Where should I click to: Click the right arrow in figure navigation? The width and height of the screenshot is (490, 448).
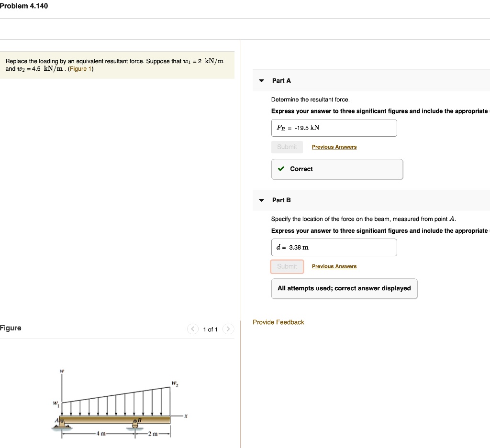(228, 329)
